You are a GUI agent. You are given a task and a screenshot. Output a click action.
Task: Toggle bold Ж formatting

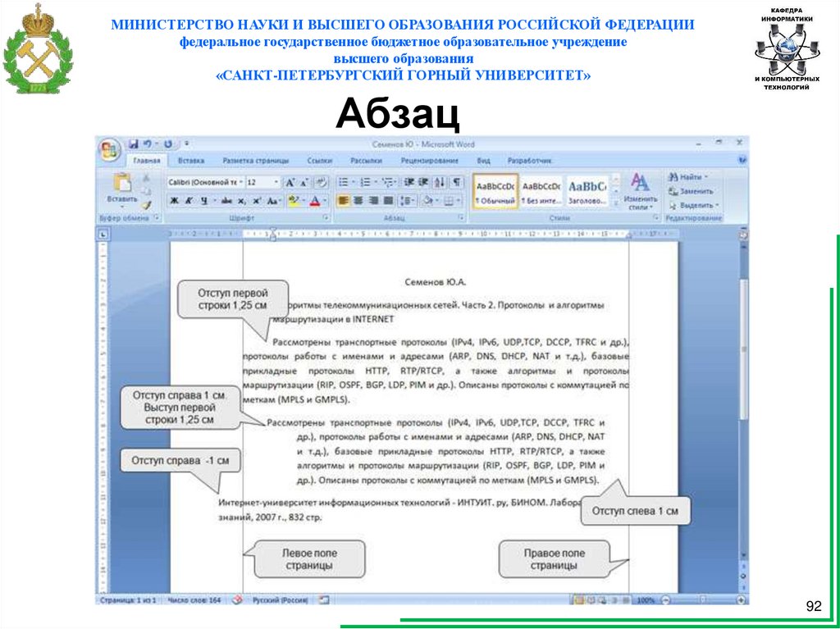coord(174,201)
